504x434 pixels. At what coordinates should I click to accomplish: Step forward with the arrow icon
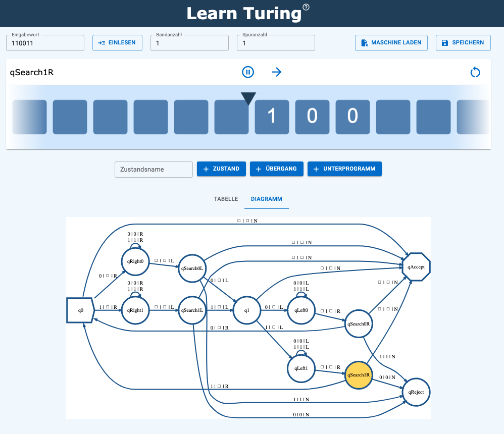[276, 72]
